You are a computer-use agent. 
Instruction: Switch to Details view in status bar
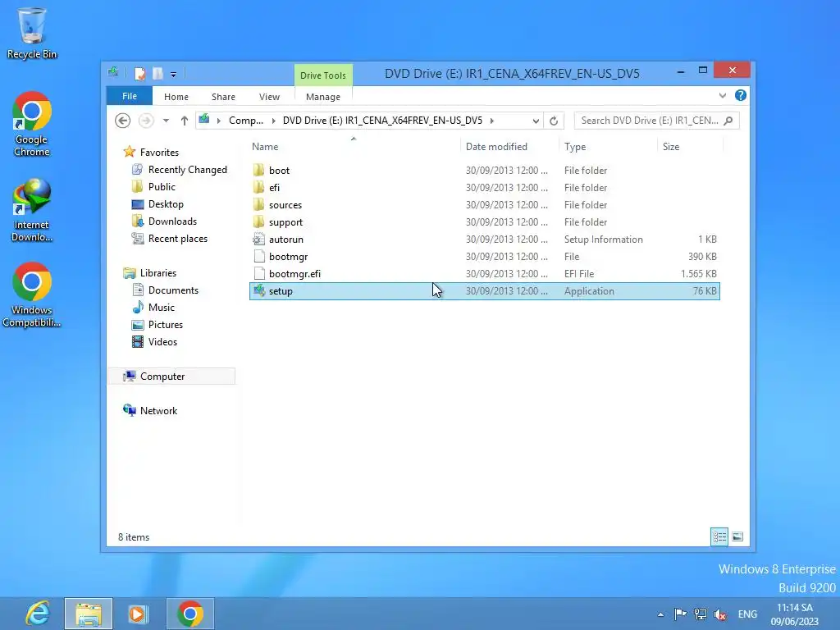point(719,536)
